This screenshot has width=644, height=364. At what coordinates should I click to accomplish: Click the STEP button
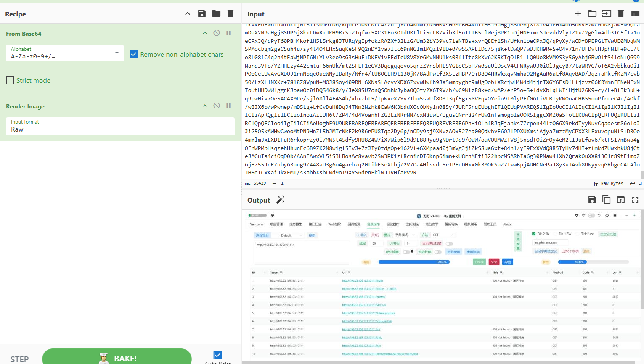19,359
